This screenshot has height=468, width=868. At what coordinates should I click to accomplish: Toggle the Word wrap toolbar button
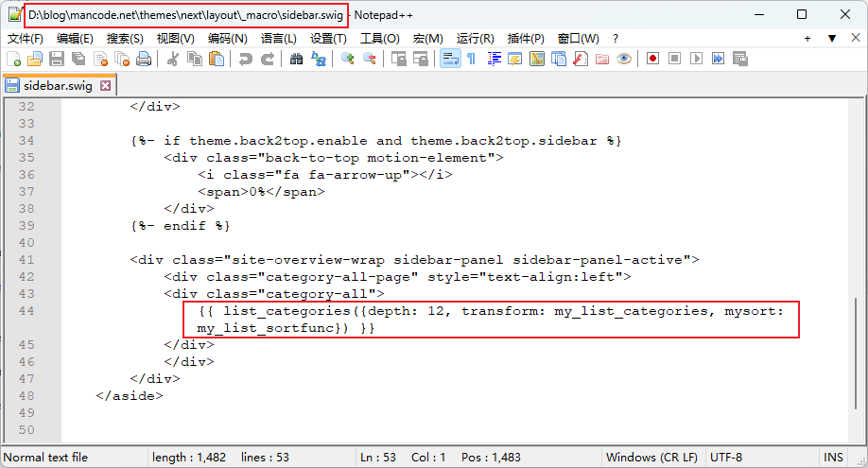[450, 59]
